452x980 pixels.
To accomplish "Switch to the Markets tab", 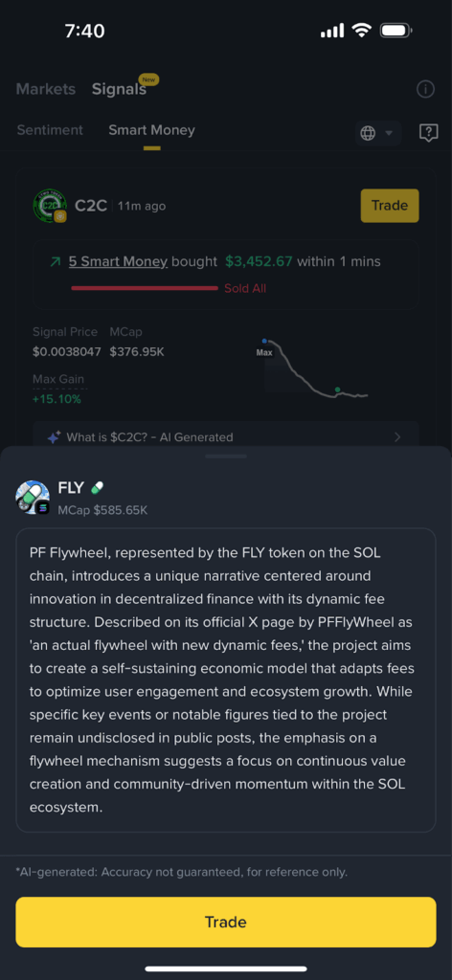I will (46, 89).
